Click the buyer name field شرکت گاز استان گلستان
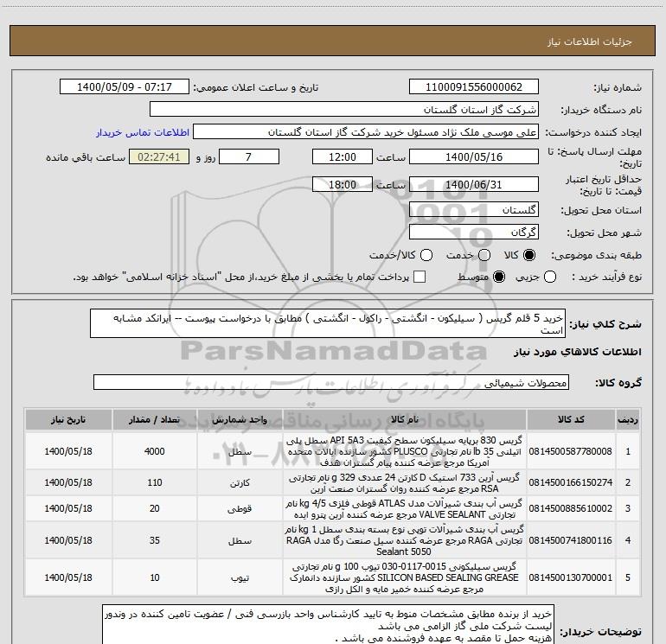666x644 pixels. point(344,110)
